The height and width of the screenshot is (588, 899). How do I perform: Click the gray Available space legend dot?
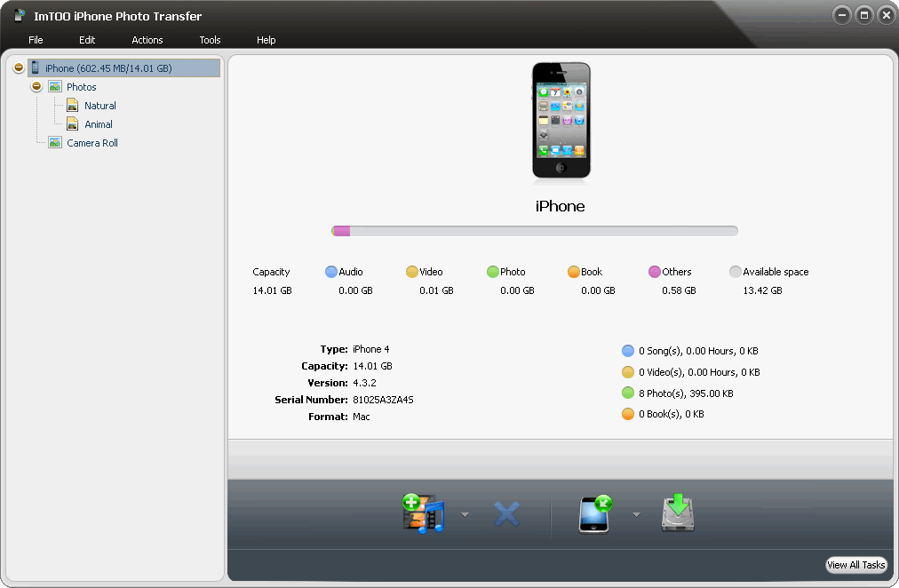coord(735,272)
